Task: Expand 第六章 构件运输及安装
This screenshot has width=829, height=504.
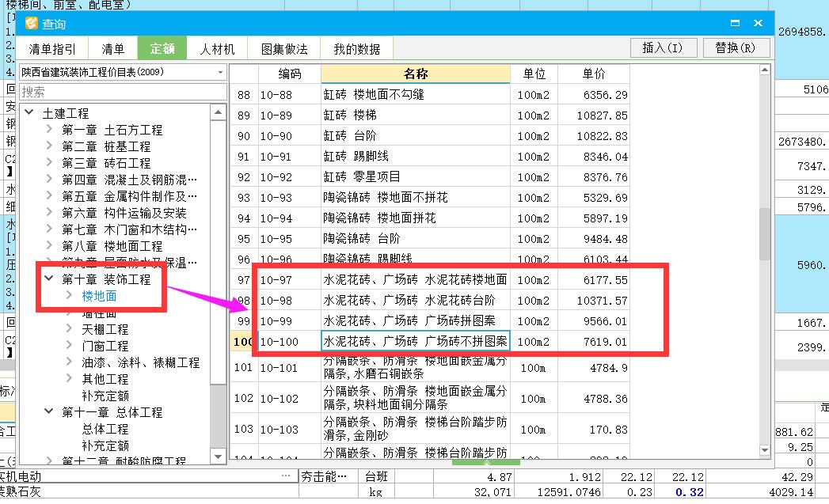Action: pyautogui.click(x=49, y=212)
